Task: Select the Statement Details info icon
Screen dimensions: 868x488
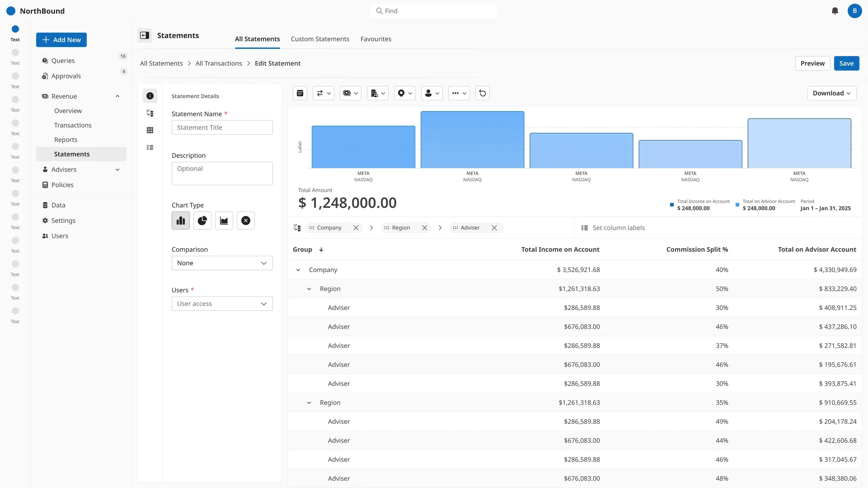Action: [150, 96]
